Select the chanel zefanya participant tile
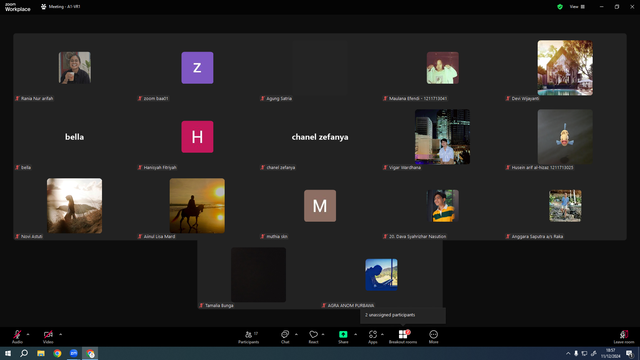This screenshot has height=360, width=640. pyautogui.click(x=320, y=137)
